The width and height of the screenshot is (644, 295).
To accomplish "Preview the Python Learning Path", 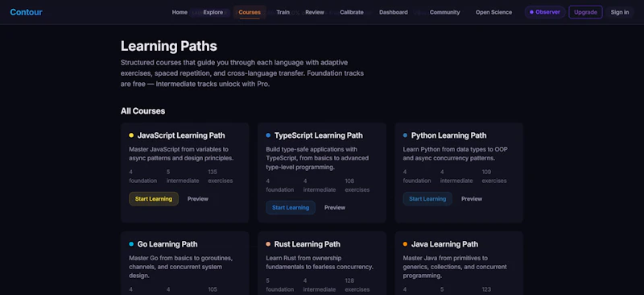I will point(472,199).
